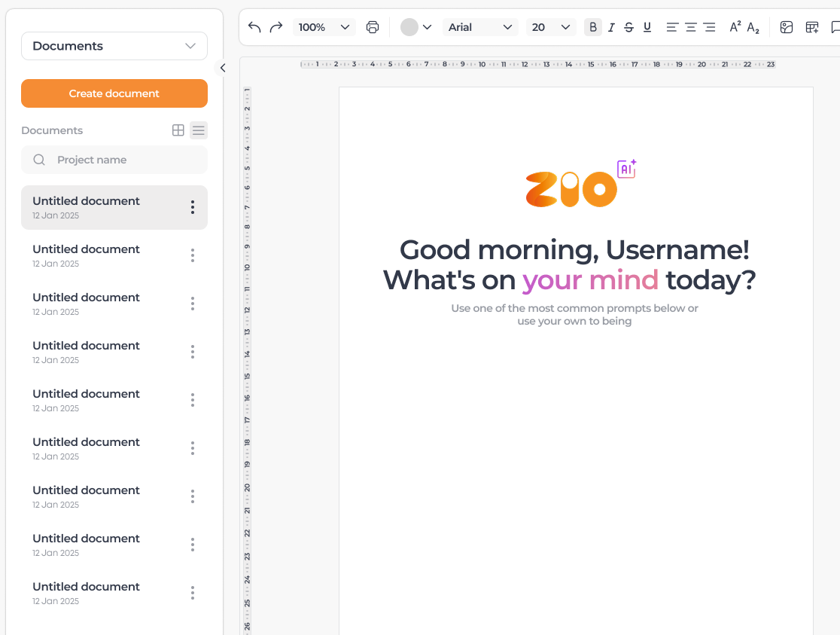Screen dimensions: 840x635
Task: Click the Undo icon in the toolbar
Action: click(x=254, y=26)
